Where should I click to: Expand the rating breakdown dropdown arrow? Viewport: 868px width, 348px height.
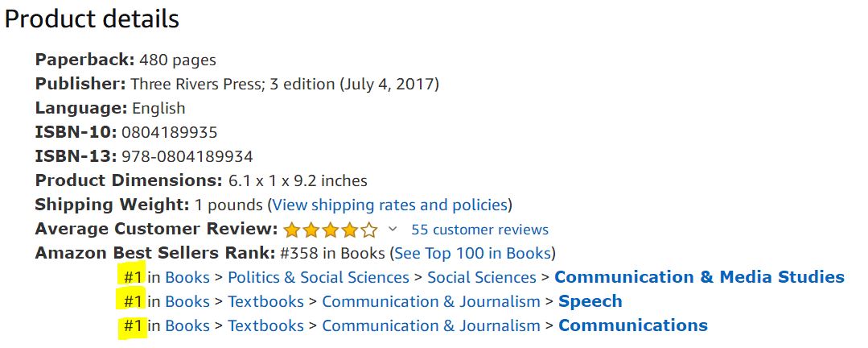click(393, 229)
